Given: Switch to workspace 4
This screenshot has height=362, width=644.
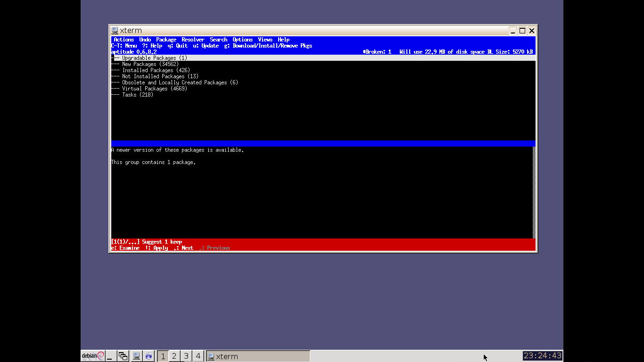Looking at the screenshot, I should coord(198,356).
